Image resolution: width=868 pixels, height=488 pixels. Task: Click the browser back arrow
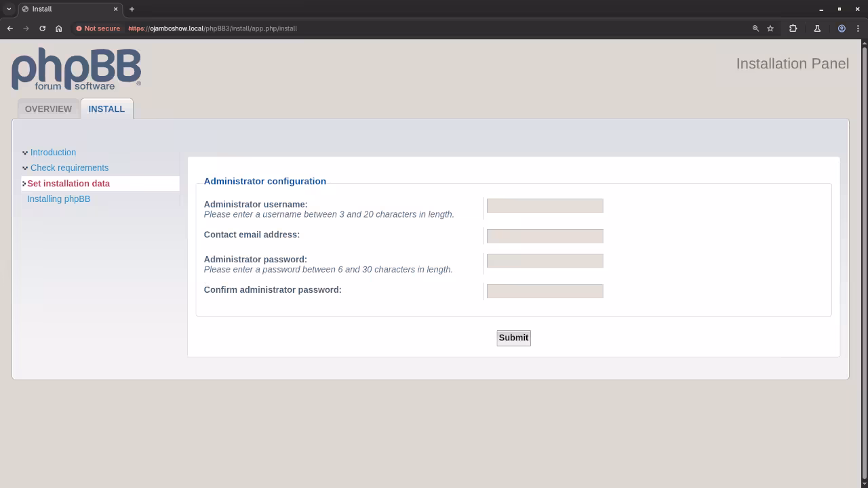(9, 28)
